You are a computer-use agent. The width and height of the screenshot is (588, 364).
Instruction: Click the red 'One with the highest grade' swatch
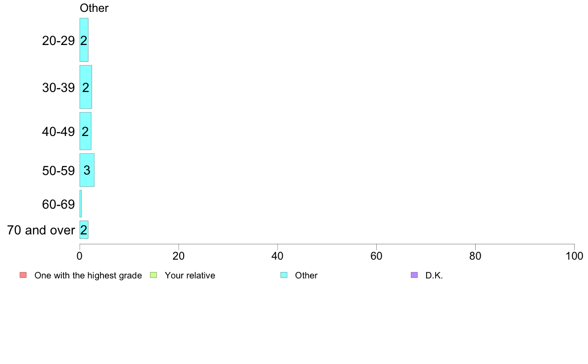[x=23, y=275]
